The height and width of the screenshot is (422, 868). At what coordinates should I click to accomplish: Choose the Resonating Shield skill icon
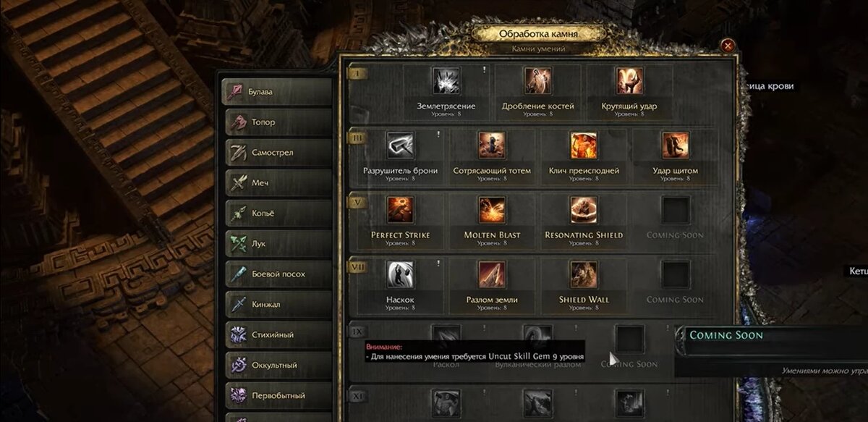click(584, 210)
